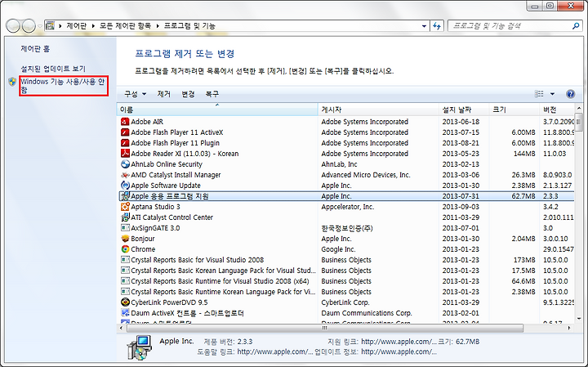The image size is (588, 367).
Task: Click the control panel icon in address bar
Action: point(50,26)
